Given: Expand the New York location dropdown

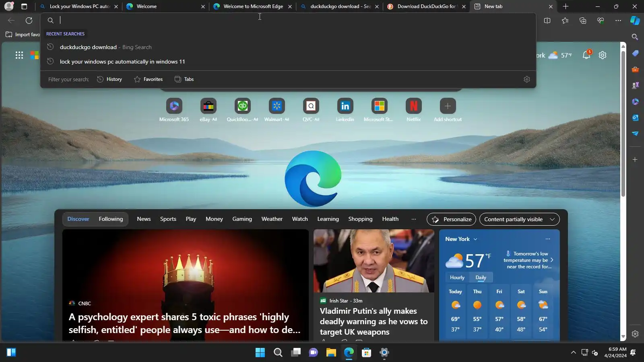Looking at the screenshot, I should pos(461,239).
